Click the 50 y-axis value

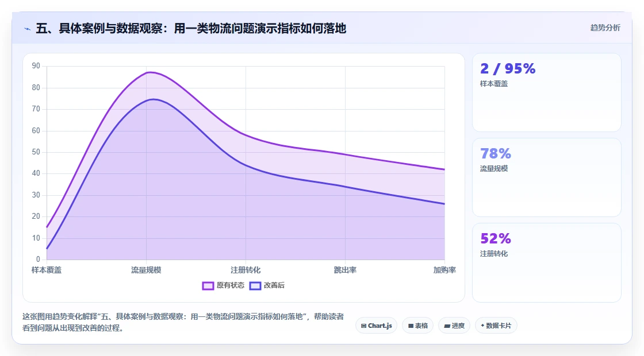click(36, 152)
